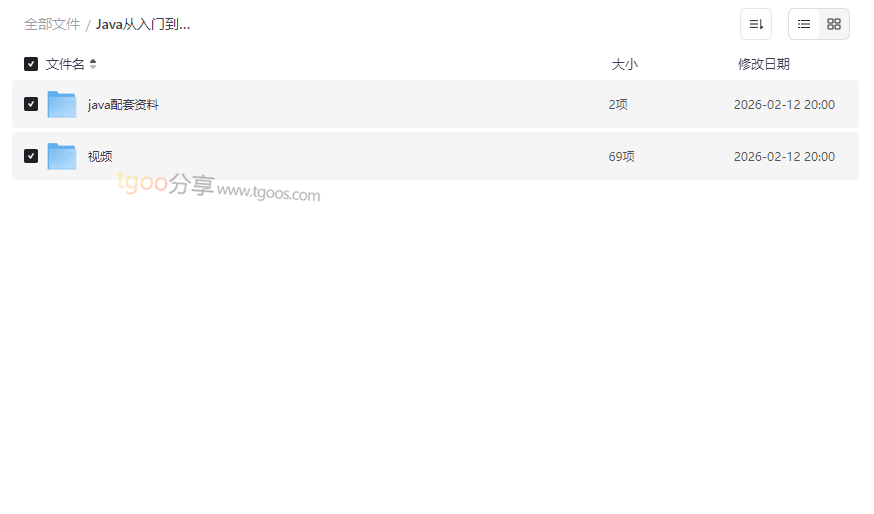
Task: Click the 修改日期 column header
Action: click(764, 64)
